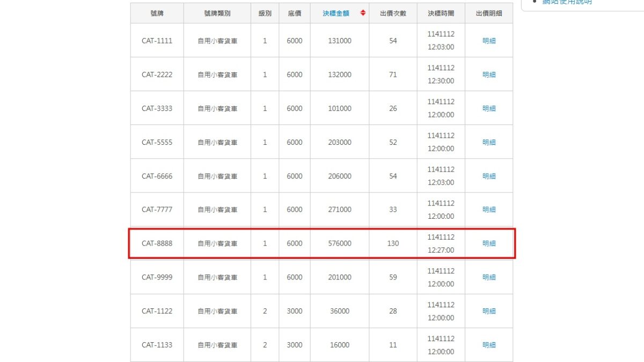This screenshot has height=362, width=644.
Task: Select the CAT-8888 plate number cell
Action: click(157, 243)
